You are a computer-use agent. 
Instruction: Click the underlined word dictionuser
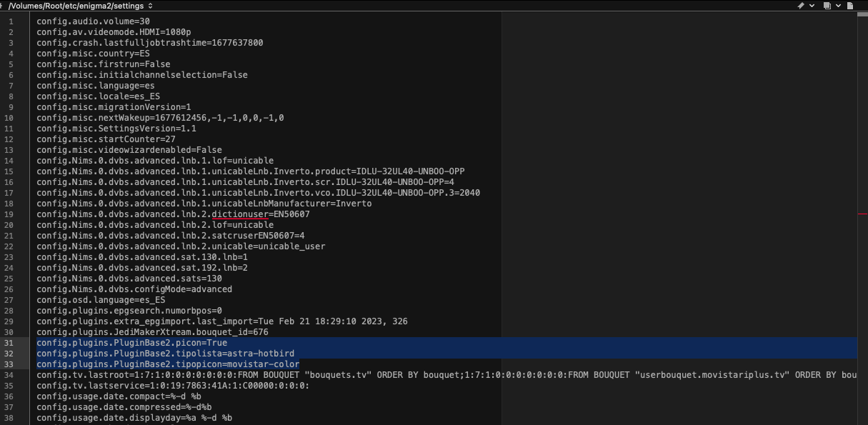tap(240, 214)
